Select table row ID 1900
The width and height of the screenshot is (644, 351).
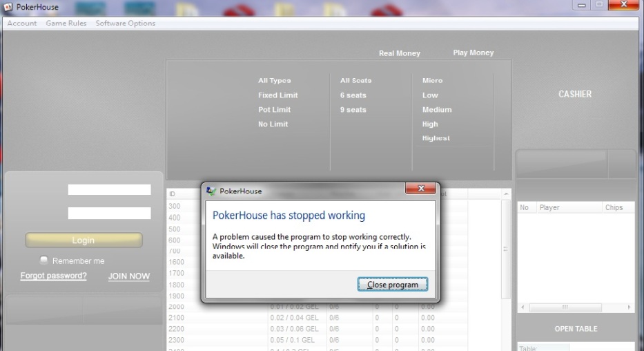coord(176,296)
